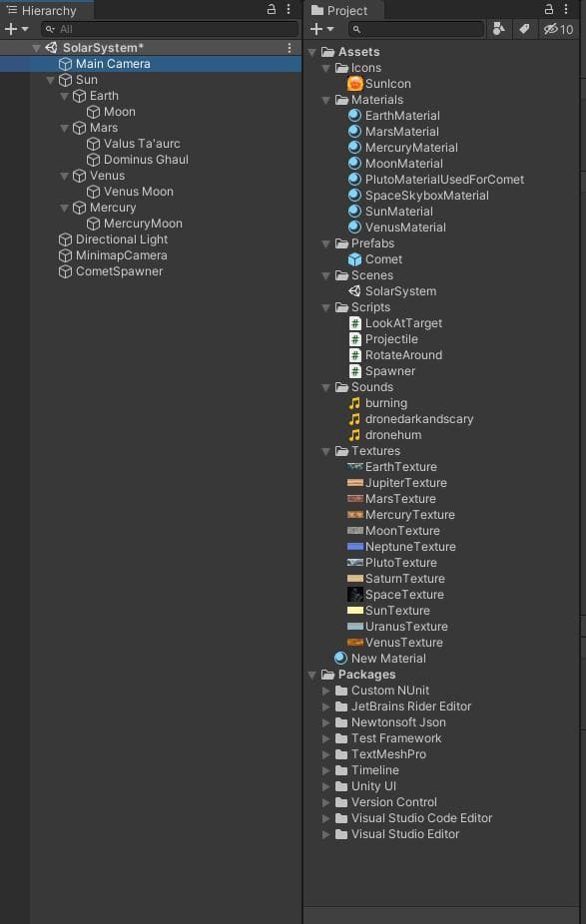Collapse the Mars object's children
586x924 pixels.
(x=65, y=128)
